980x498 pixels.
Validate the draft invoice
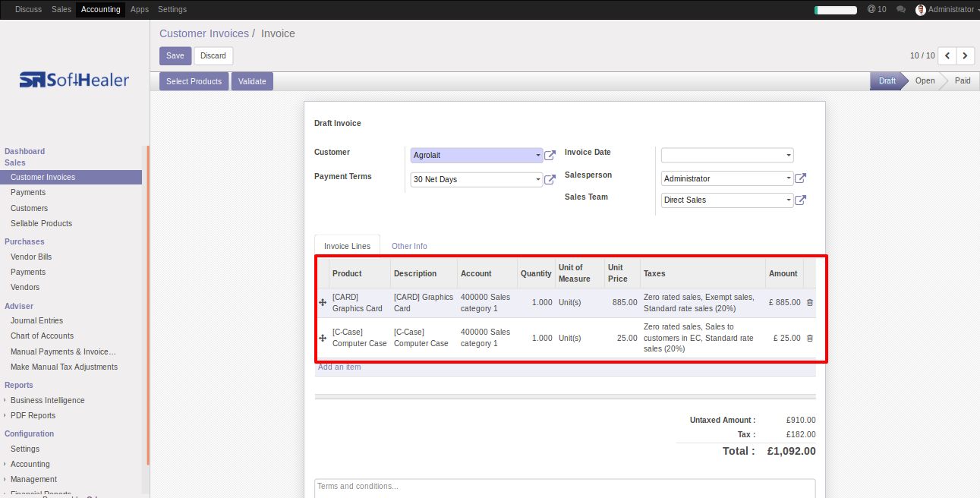[x=252, y=81]
